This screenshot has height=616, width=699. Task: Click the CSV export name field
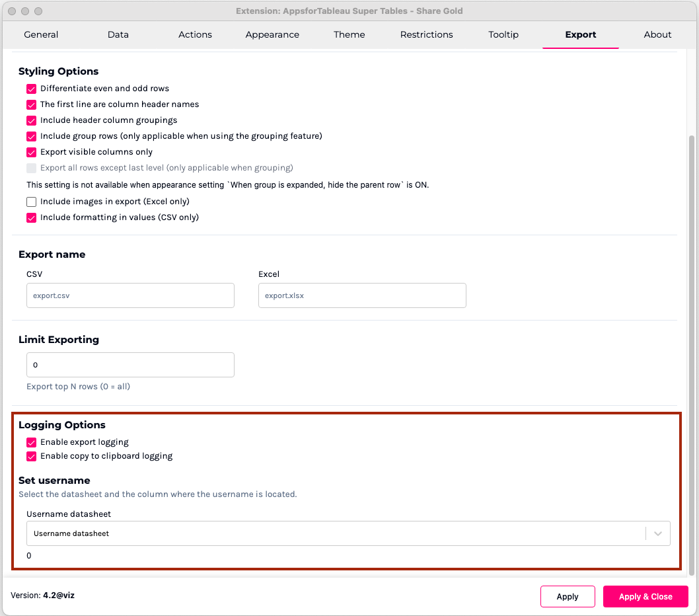(x=130, y=296)
